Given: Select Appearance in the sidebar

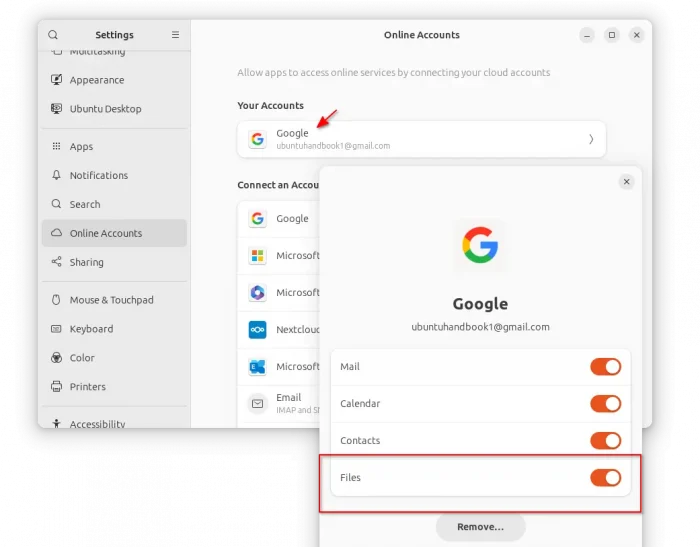Looking at the screenshot, I should click(x=97, y=80).
